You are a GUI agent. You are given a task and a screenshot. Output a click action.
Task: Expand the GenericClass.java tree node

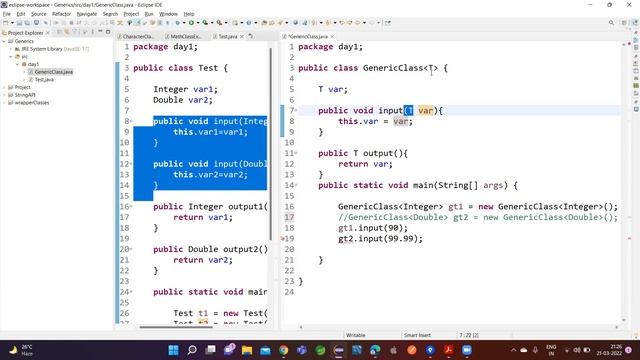24,72
